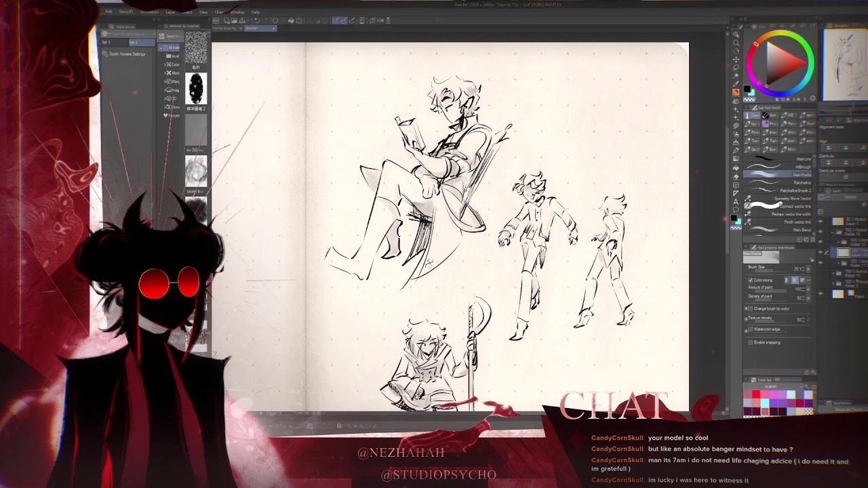Select the HiBrough brush
868x488 pixels.
[x=777, y=167]
